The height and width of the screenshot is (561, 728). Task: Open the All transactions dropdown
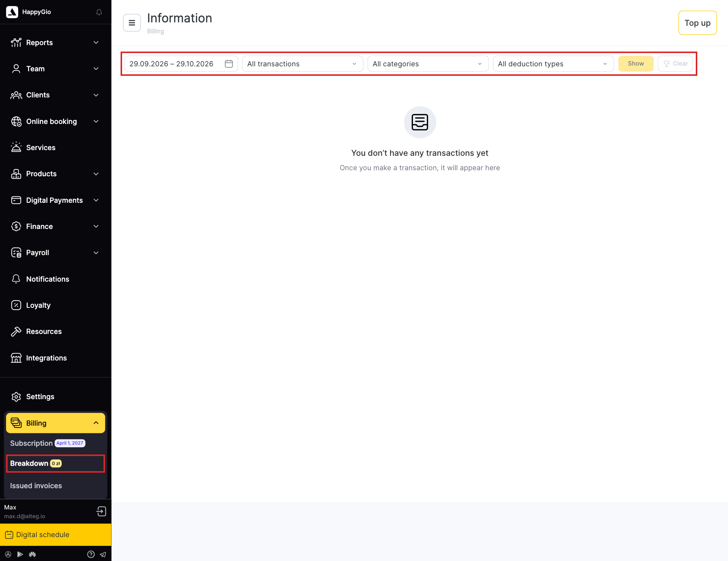pyautogui.click(x=303, y=64)
